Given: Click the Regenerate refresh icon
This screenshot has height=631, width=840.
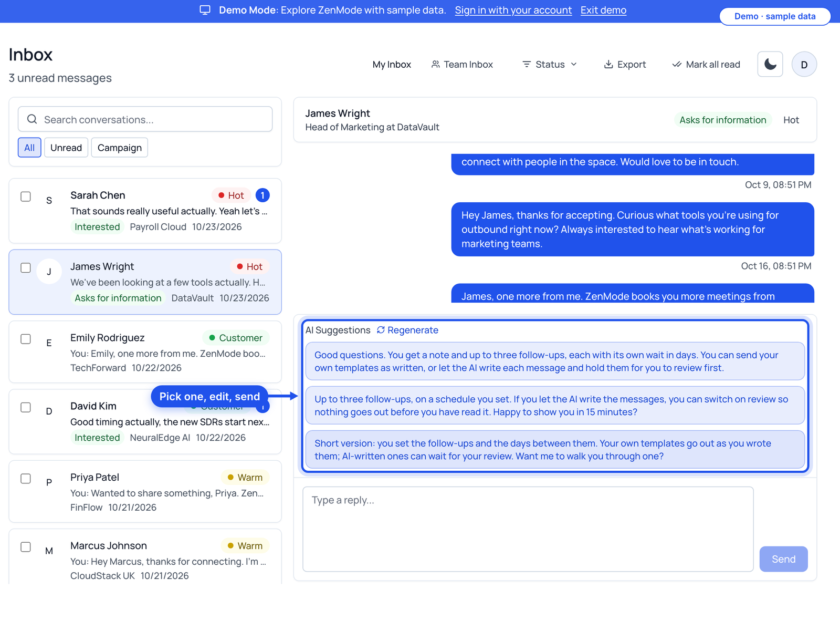Looking at the screenshot, I should tap(381, 330).
